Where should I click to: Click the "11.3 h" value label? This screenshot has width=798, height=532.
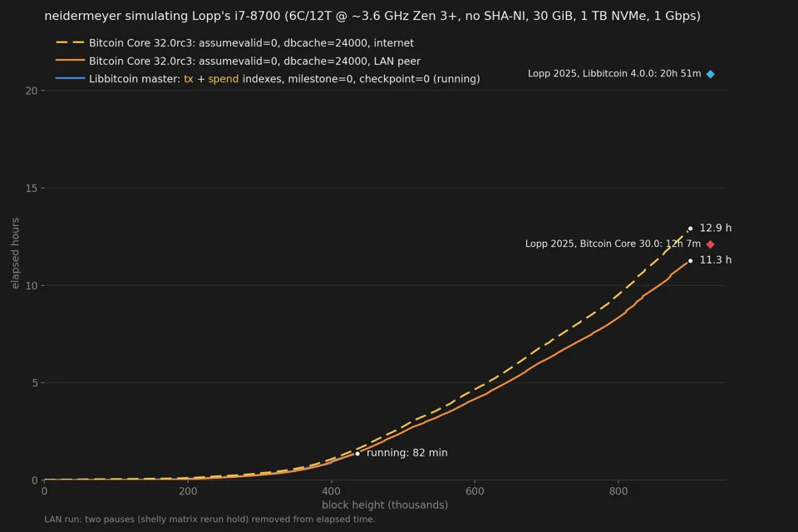(716, 260)
